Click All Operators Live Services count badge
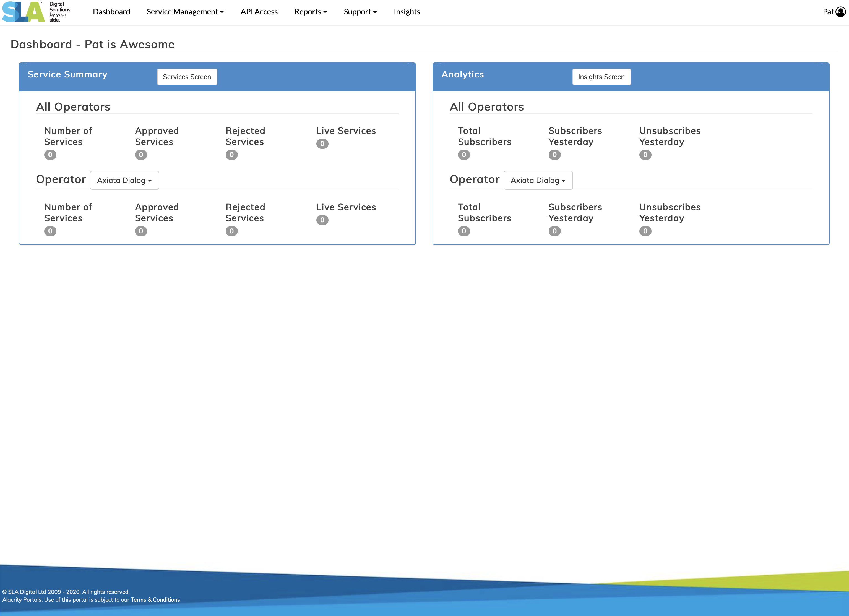Viewport: 849px width, 616px height. (322, 144)
